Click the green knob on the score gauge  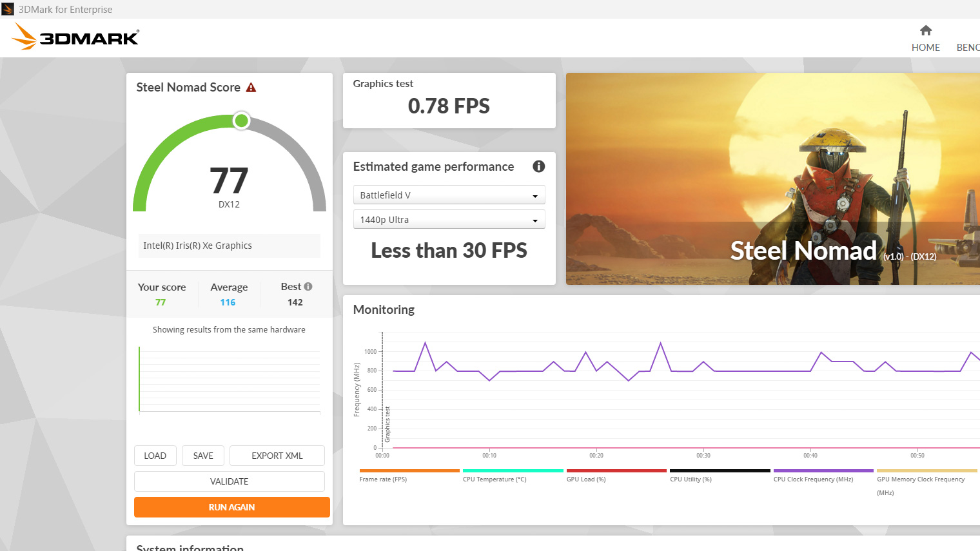[x=242, y=121]
